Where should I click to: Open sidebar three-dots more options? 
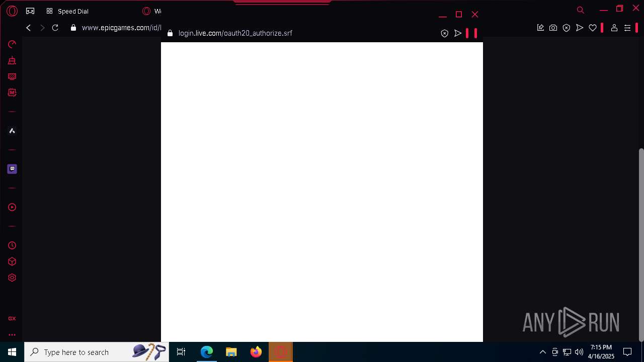point(12,334)
